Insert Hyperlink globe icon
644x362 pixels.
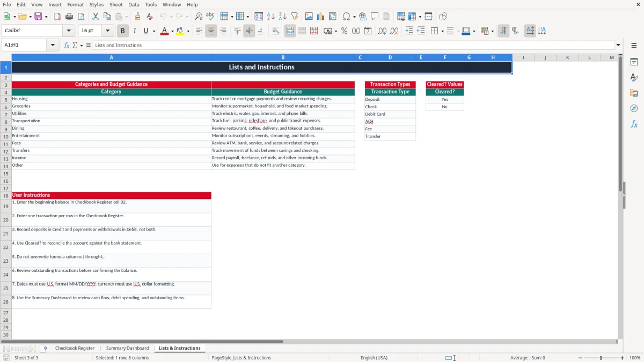363,17
